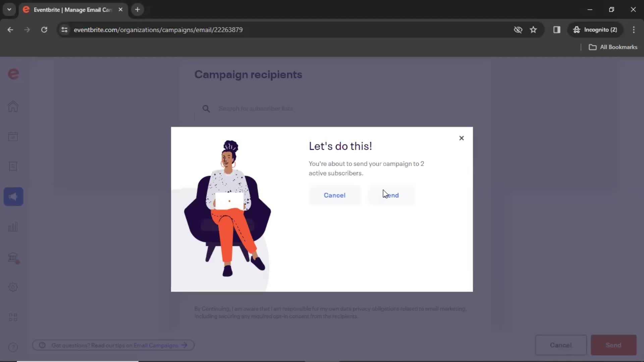
Task: Click the Let's do this! heading
Action: 340,146
